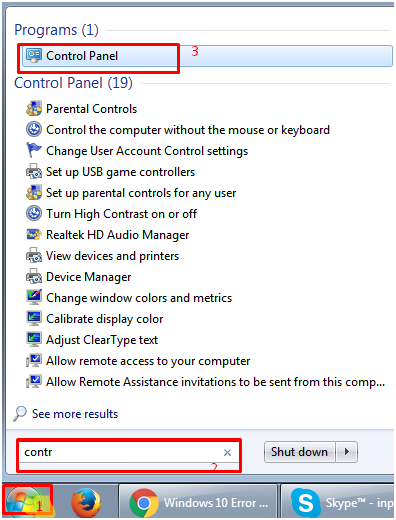
Task: Click the Calibrate display color icon
Action: (x=34, y=319)
